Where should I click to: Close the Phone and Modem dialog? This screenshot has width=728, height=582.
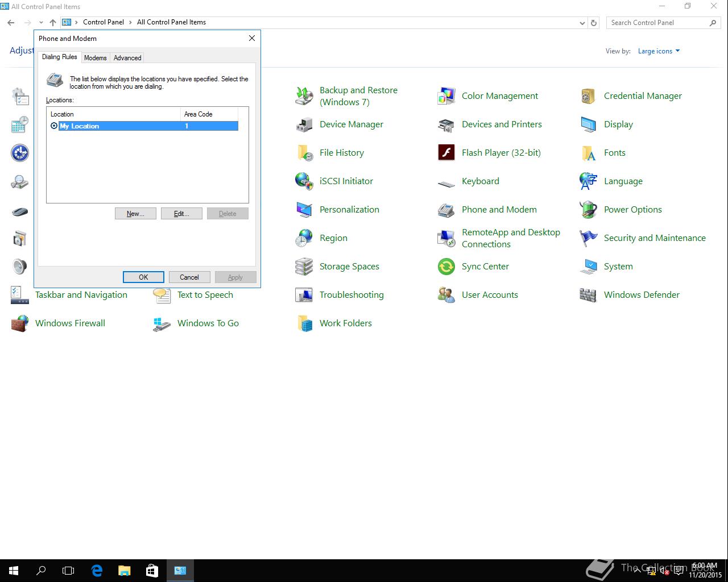[252, 38]
